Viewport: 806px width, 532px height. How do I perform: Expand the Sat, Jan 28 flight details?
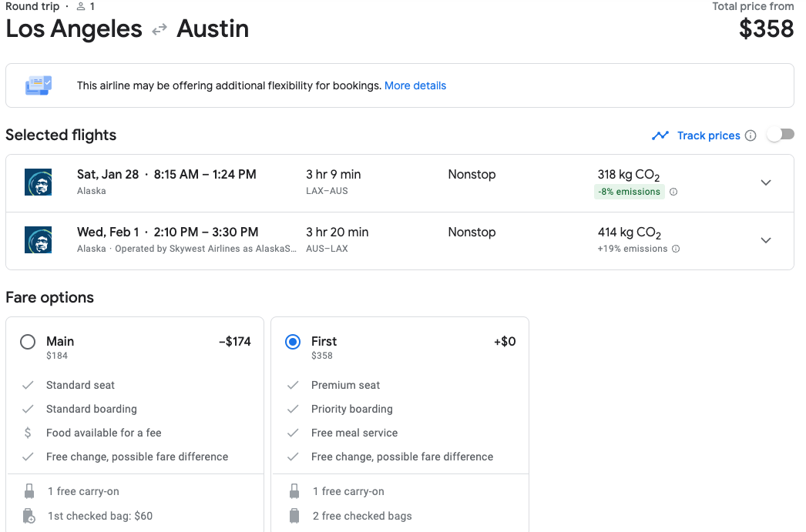(x=765, y=182)
